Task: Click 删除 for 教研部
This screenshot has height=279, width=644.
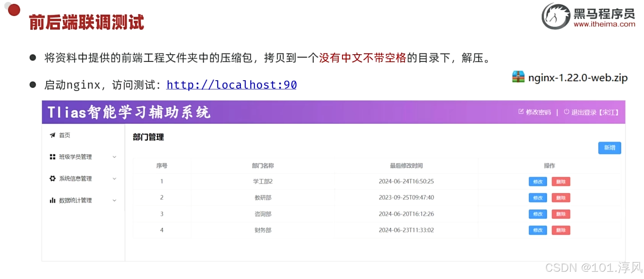Action: point(561,198)
